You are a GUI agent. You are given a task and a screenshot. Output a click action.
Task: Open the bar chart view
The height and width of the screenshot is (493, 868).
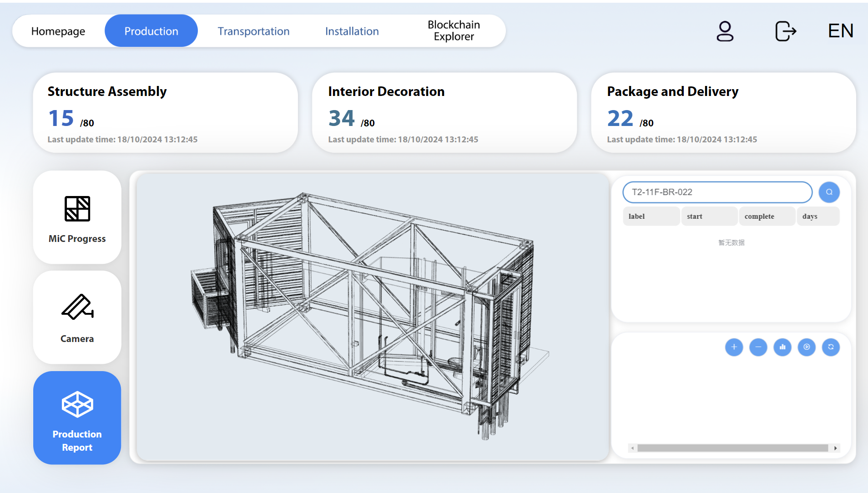pos(782,347)
